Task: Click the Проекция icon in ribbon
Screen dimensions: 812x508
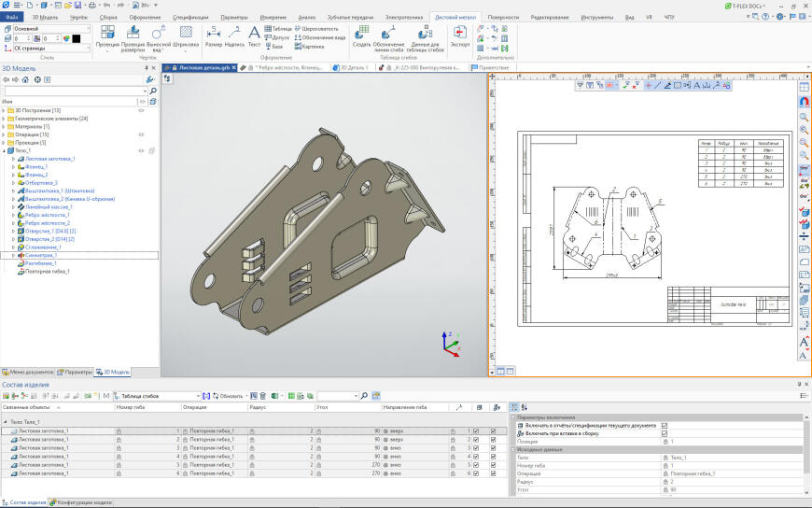Action: click(x=107, y=33)
